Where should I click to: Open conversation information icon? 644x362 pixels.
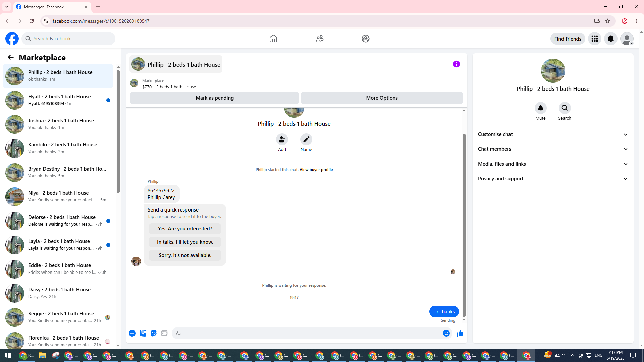coord(457,64)
